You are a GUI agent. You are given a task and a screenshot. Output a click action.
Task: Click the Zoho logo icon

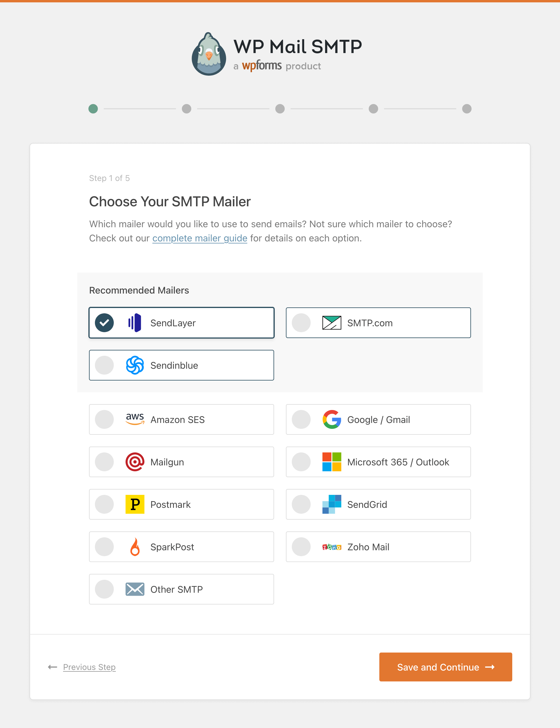point(332,547)
